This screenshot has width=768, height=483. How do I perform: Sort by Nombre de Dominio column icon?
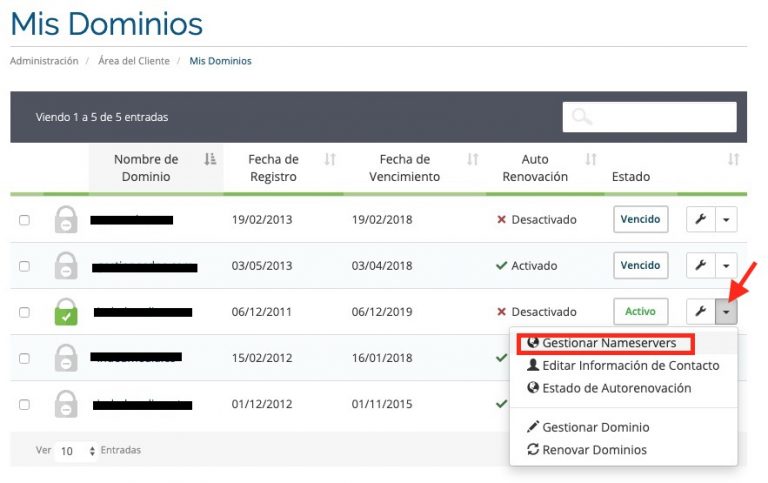210,159
